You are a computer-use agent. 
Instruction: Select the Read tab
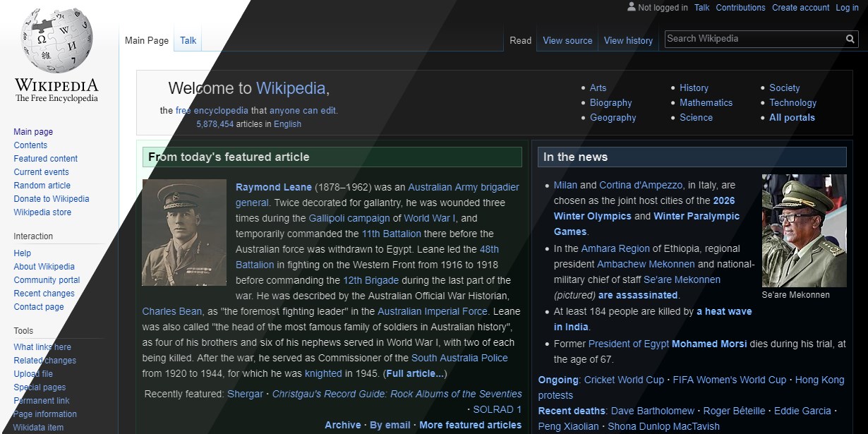(x=521, y=40)
